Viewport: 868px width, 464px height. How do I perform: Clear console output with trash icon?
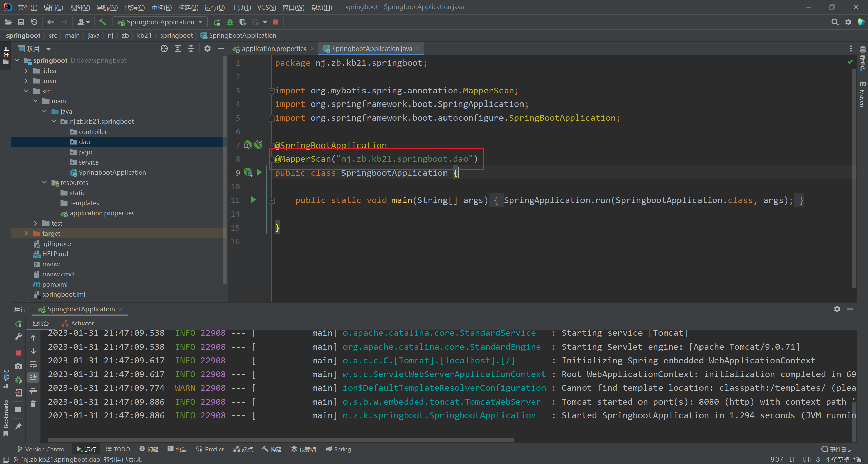[33, 404]
